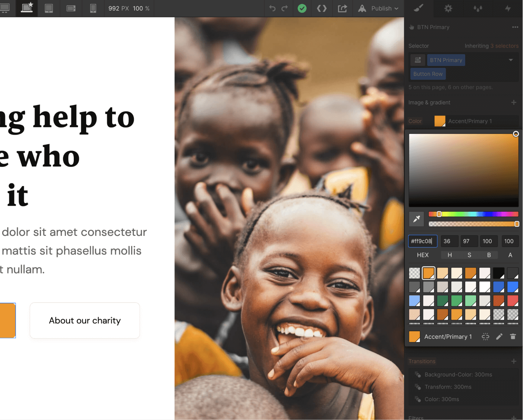Select the transparent swatch in first row
Screen dimensions: 523x420
[x=415, y=273]
